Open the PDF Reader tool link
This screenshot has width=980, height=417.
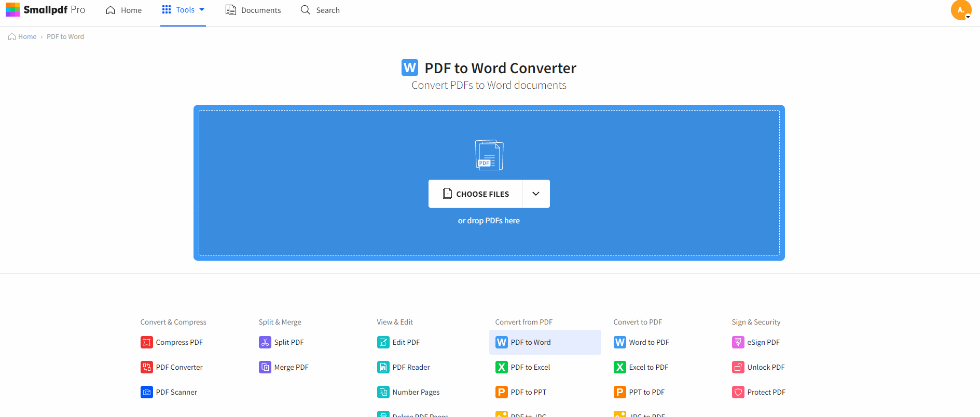pyautogui.click(x=411, y=367)
